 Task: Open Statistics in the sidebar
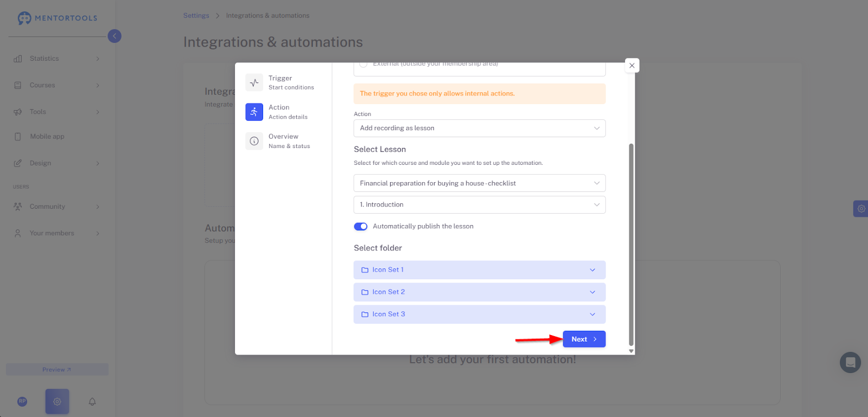click(x=44, y=59)
